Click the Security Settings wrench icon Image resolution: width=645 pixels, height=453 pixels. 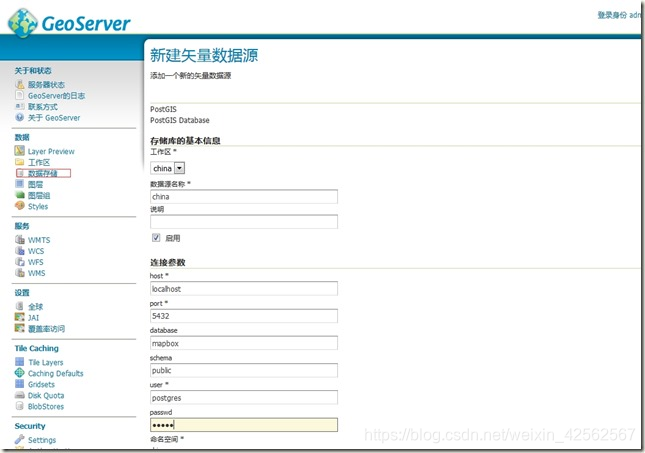point(19,439)
